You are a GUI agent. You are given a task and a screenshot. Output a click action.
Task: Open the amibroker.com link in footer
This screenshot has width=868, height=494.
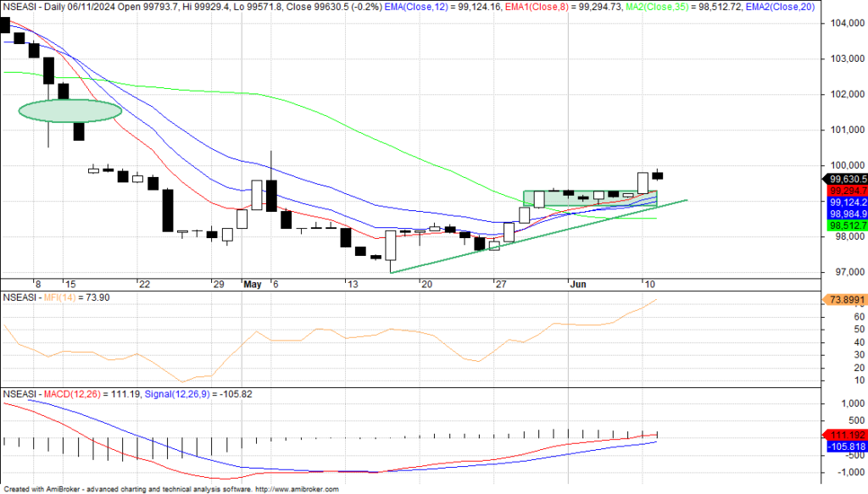[297, 489]
